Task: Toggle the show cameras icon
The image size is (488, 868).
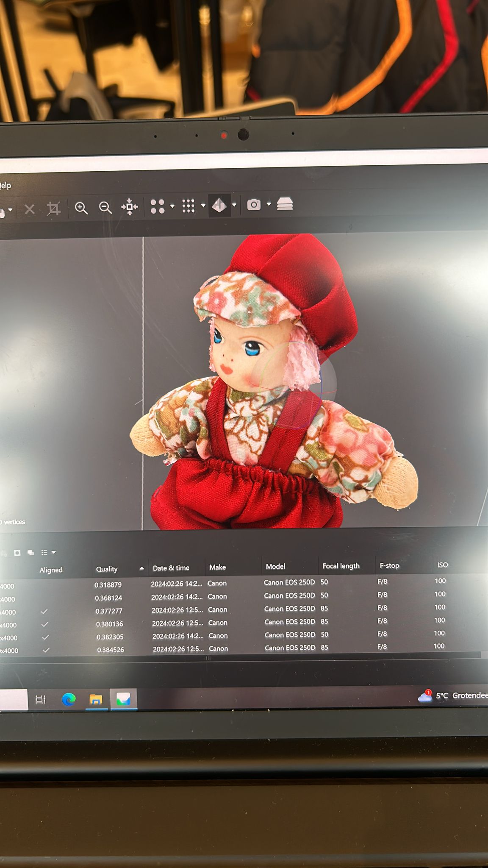Action: 254,205
